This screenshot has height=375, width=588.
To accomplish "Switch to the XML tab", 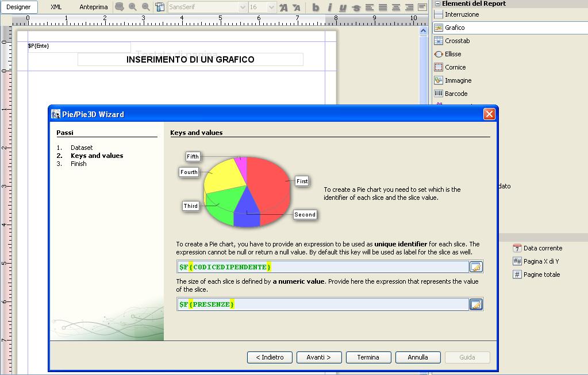I will pyautogui.click(x=56, y=7).
